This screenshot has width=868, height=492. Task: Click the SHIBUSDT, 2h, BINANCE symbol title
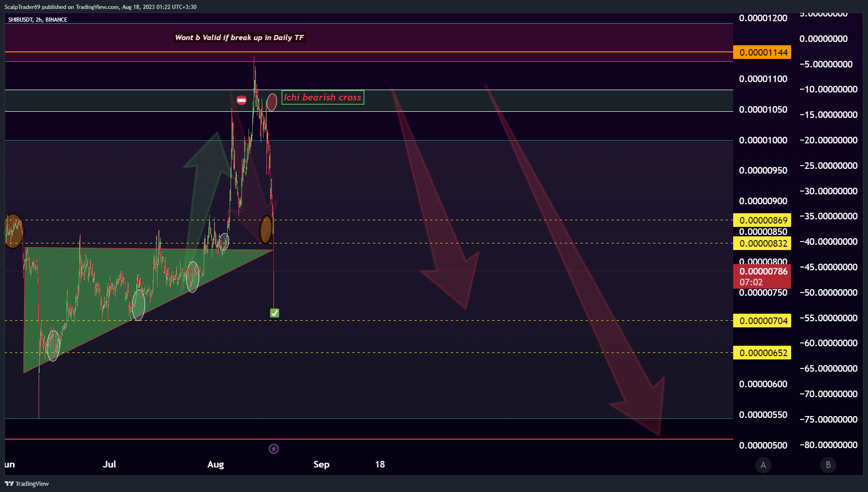tap(38, 19)
